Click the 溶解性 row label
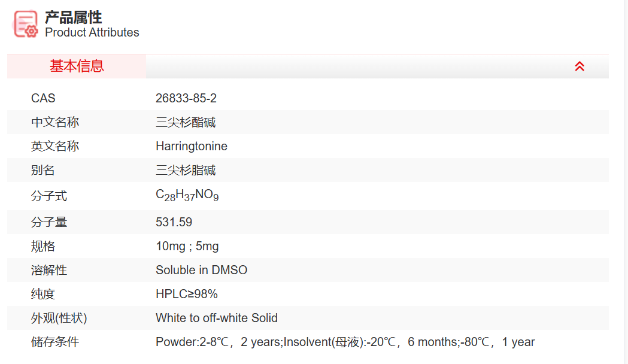 click(x=49, y=270)
